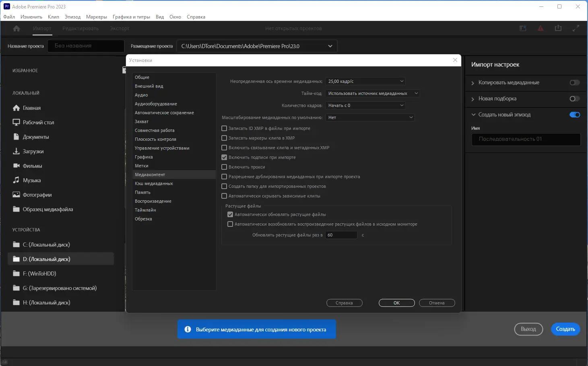Click the Название проекта input field
The image size is (588, 366).
point(86,46)
